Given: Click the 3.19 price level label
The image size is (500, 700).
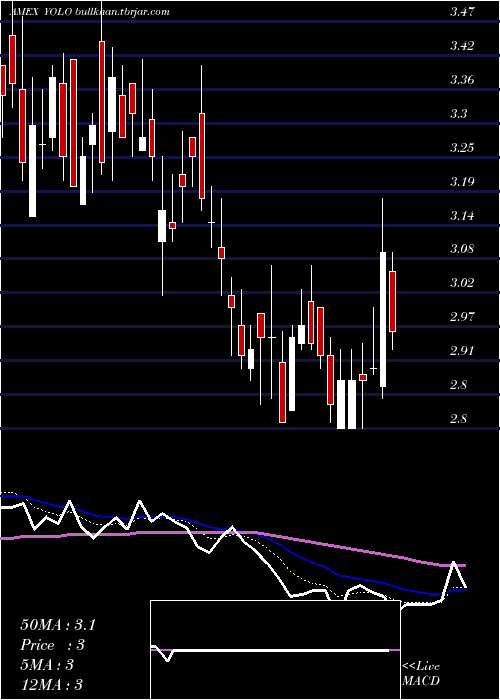Looking at the screenshot, I should pos(462,181).
